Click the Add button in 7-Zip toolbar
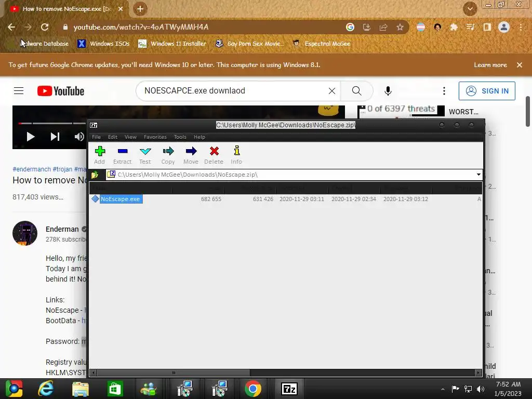The width and height of the screenshot is (532, 399). click(x=99, y=155)
